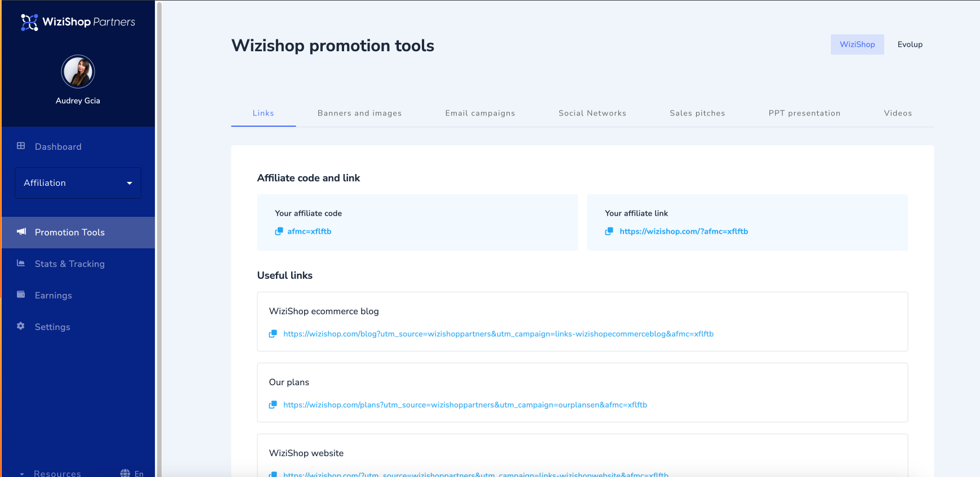Switch to Email campaigns tab

click(480, 113)
